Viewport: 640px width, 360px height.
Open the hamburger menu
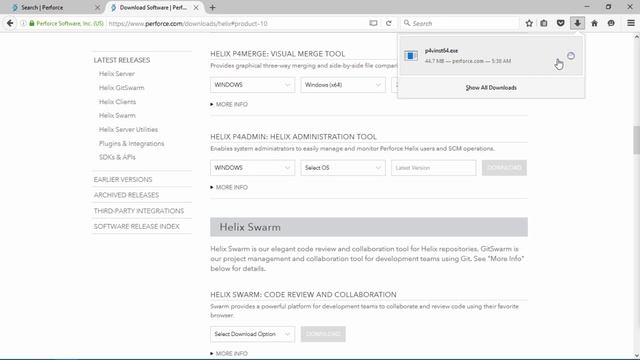pyautogui.click(x=631, y=23)
